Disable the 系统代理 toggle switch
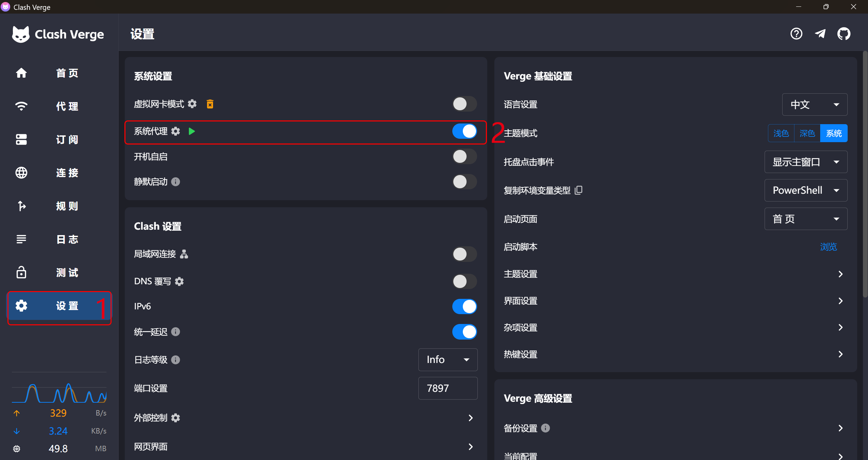Screen dimensions: 868x460 click(x=465, y=131)
